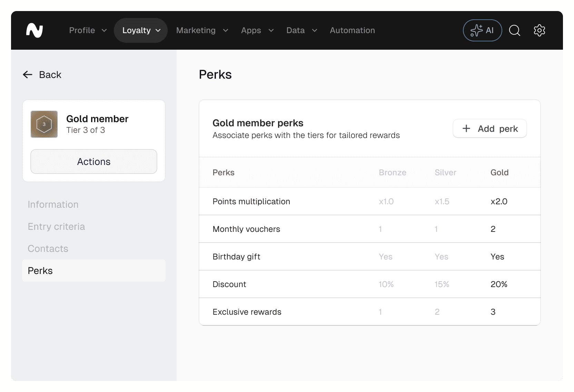Go to the Automation menu item
This screenshot has width=574, height=392.
pos(352,30)
